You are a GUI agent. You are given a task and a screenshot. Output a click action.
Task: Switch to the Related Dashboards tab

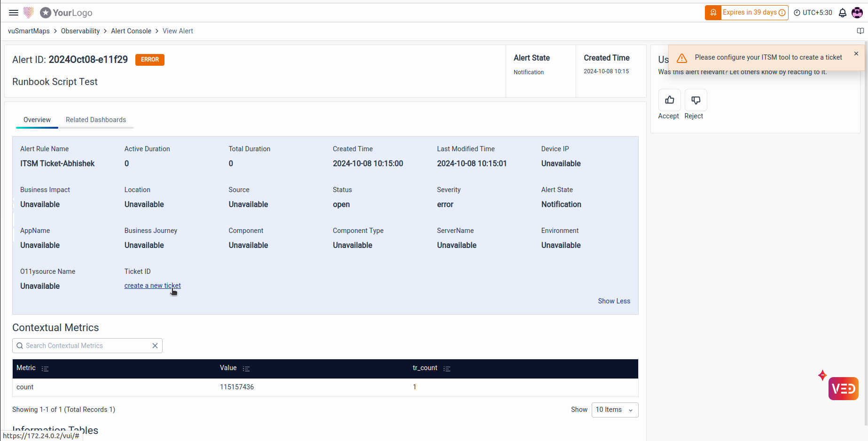pyautogui.click(x=96, y=120)
